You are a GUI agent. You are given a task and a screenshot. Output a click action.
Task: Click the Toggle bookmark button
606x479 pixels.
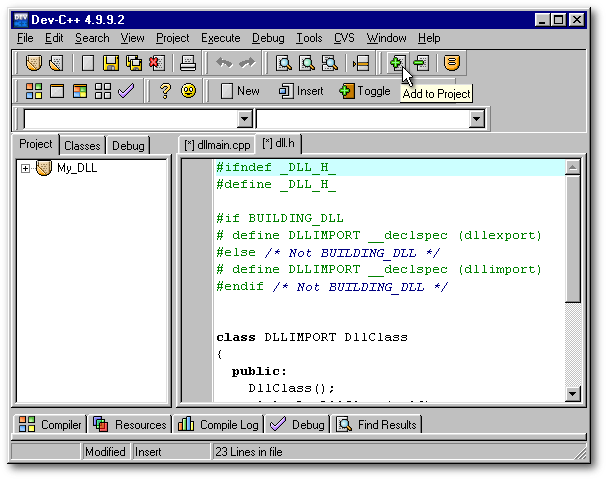point(365,91)
